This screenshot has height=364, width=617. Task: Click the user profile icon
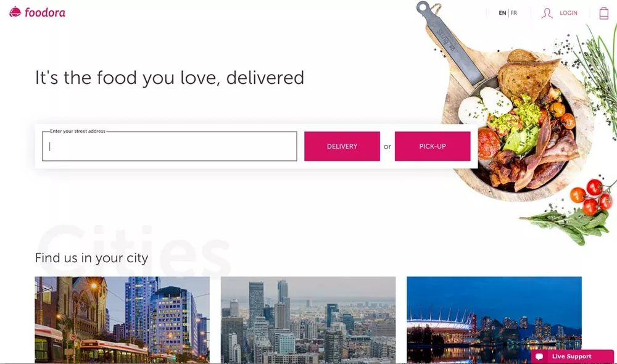pos(547,13)
